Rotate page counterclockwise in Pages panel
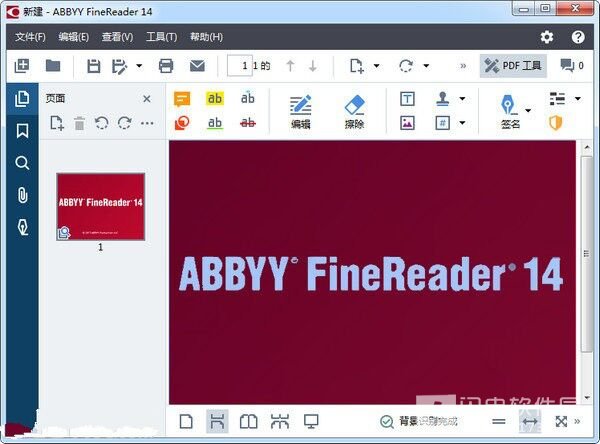600x444 pixels. pyautogui.click(x=102, y=123)
